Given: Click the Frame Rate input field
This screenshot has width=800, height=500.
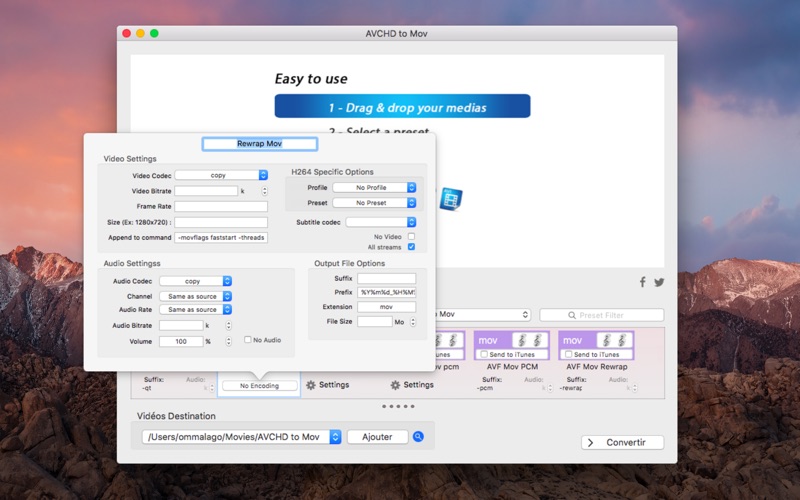Looking at the screenshot, I should (x=221, y=206).
